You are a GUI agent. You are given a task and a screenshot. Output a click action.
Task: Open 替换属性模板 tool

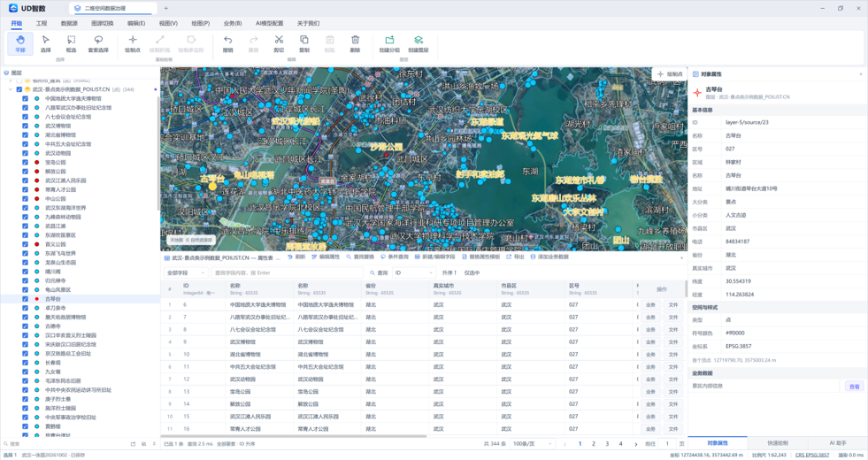tap(480, 257)
